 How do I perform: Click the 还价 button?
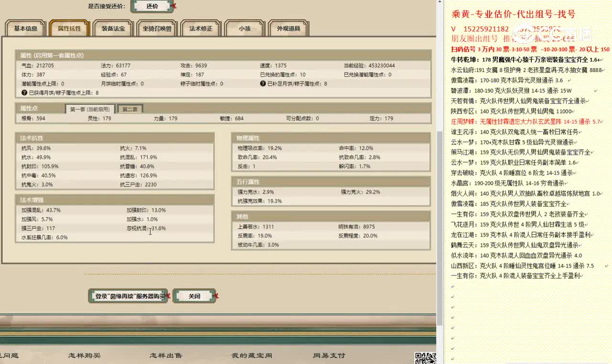tap(152, 6)
